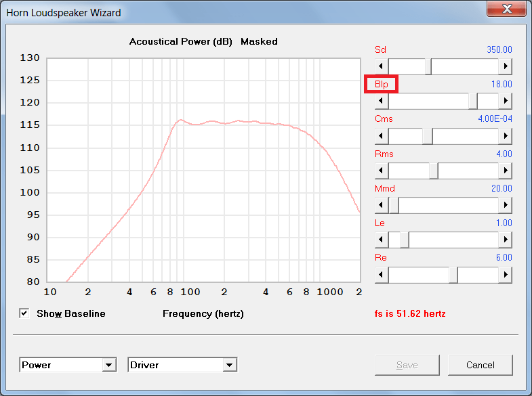The width and height of the screenshot is (532, 396).
Task: Click the Blp slider thumb
Action: pos(472,101)
